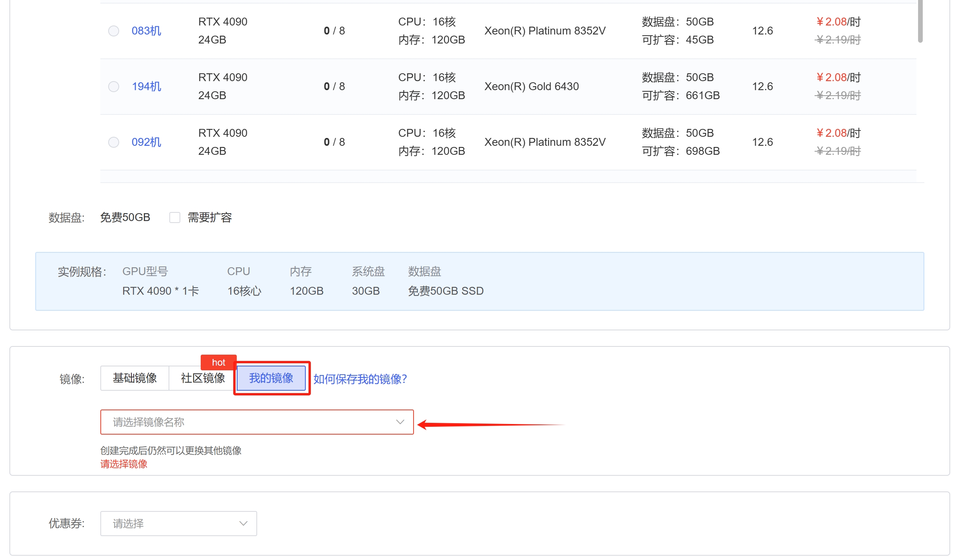The width and height of the screenshot is (960, 560).
Task: Open the 194机 machine link
Action: 146,87
